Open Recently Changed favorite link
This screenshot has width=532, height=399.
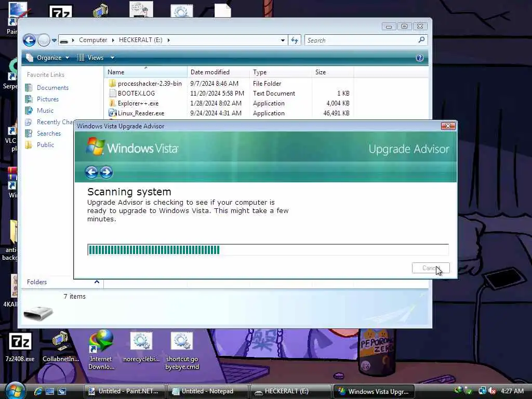click(x=49, y=122)
